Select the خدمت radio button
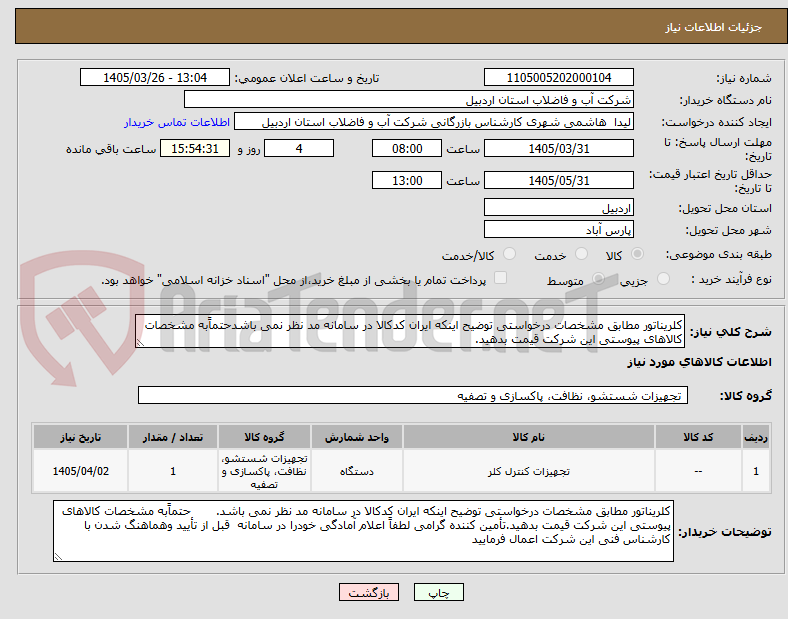This screenshot has width=788, height=619. point(581,254)
